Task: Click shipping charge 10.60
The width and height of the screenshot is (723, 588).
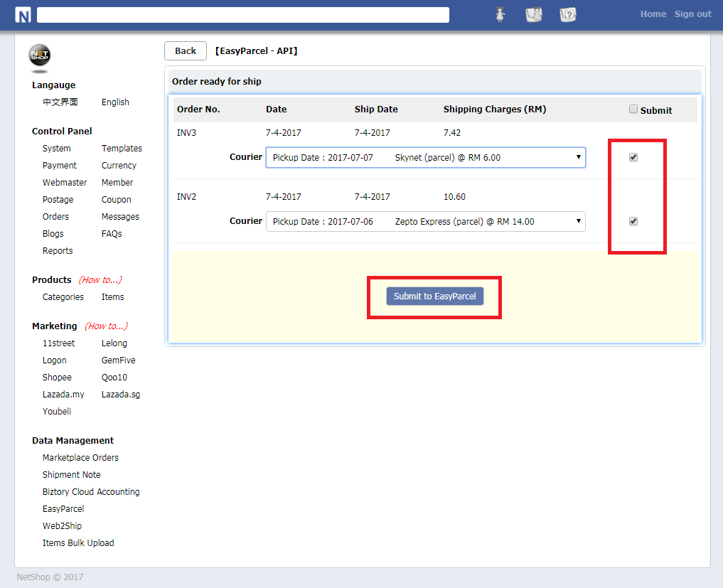Action: [454, 196]
